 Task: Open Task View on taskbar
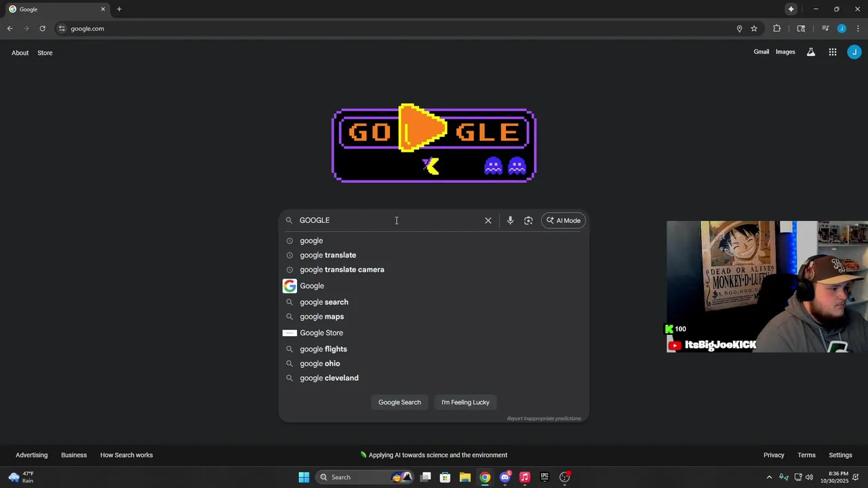click(x=426, y=477)
